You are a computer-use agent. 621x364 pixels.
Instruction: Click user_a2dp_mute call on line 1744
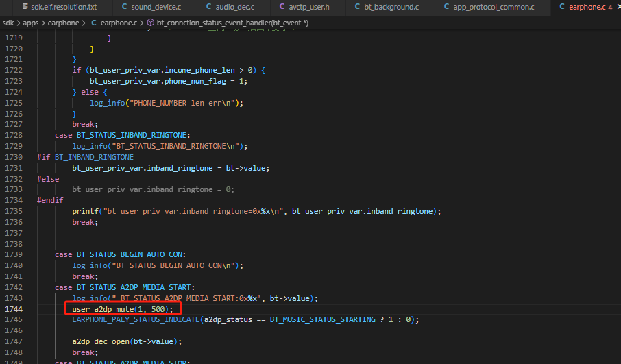[x=123, y=309]
